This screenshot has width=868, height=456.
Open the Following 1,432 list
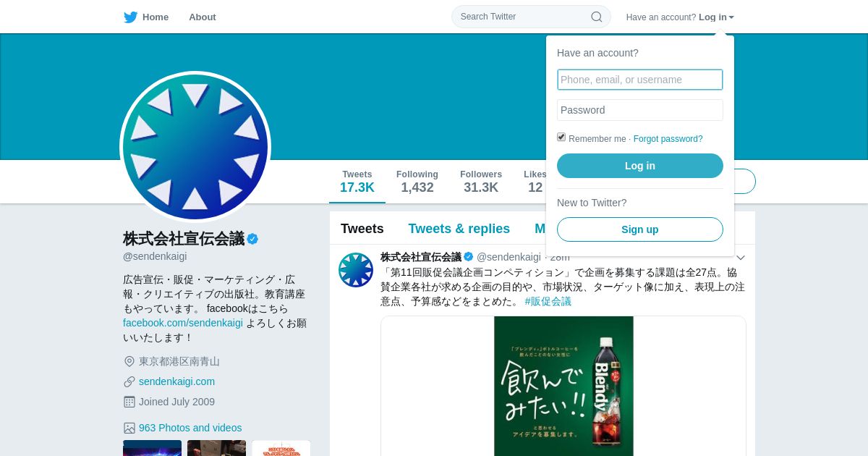417,182
